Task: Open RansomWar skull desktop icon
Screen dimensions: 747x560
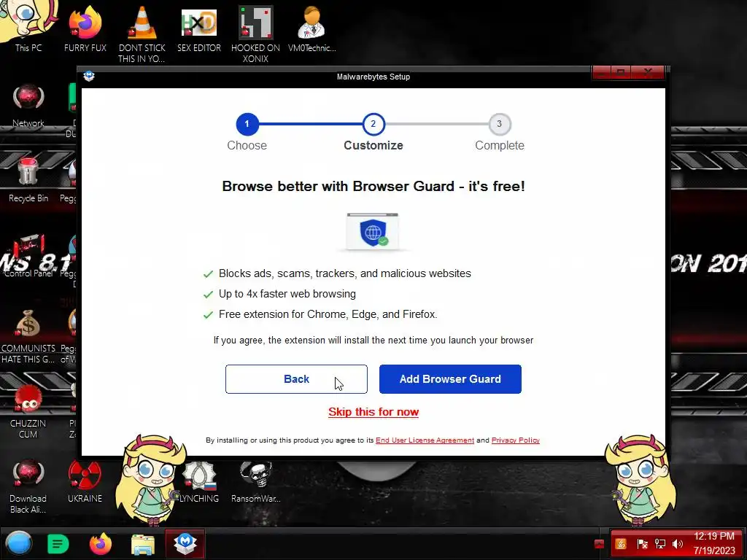Action: point(256,481)
